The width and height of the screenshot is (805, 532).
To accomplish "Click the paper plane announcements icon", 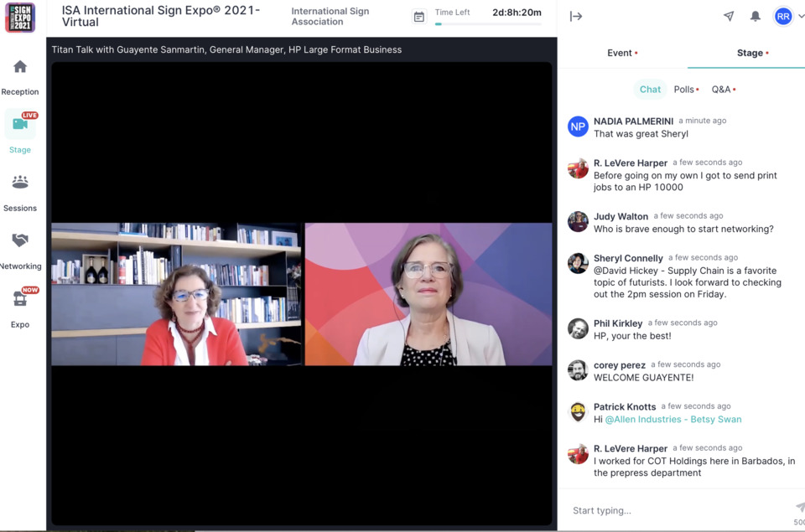I will 728,16.
